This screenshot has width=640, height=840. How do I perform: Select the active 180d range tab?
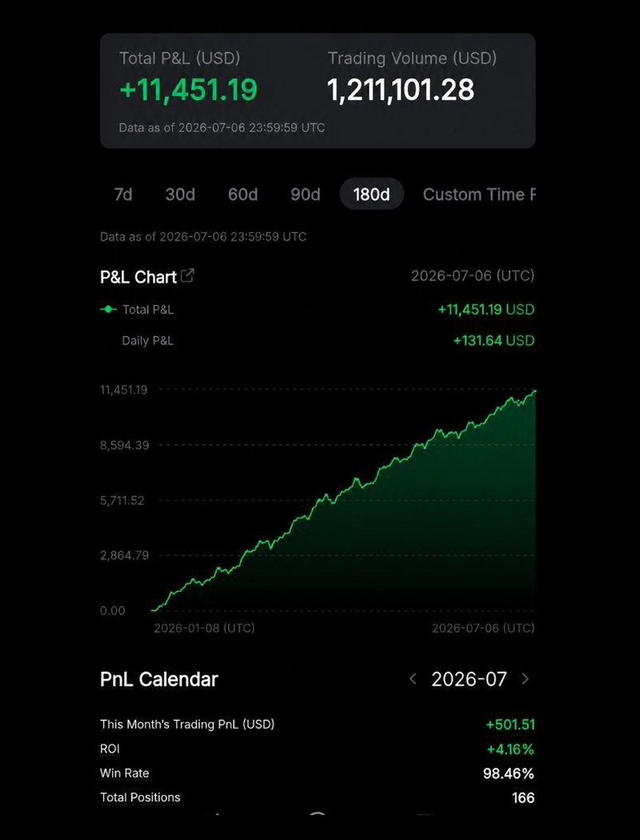pos(372,195)
